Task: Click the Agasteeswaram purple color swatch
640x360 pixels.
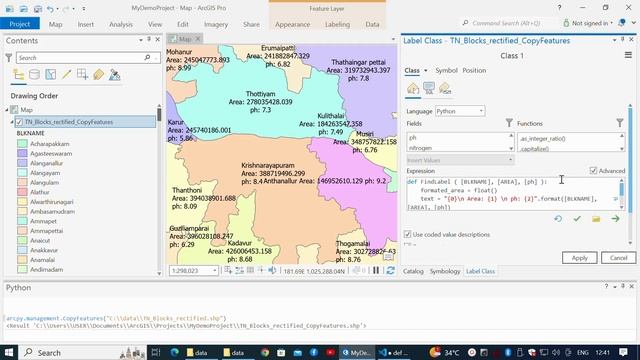Action: (22, 153)
